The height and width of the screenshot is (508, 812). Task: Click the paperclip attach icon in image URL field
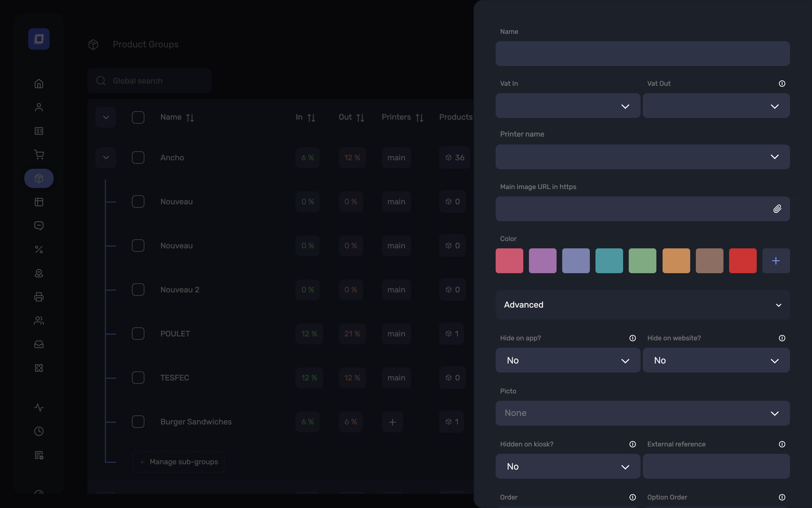(777, 209)
